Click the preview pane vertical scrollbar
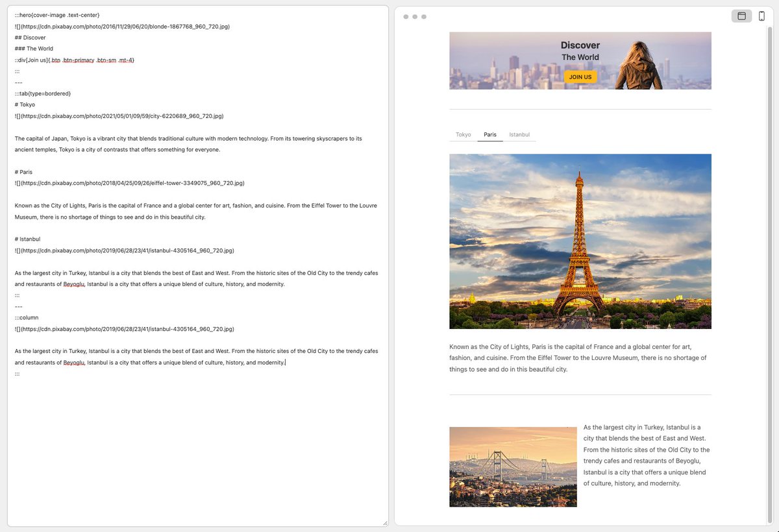The width and height of the screenshot is (779, 532). (770, 276)
